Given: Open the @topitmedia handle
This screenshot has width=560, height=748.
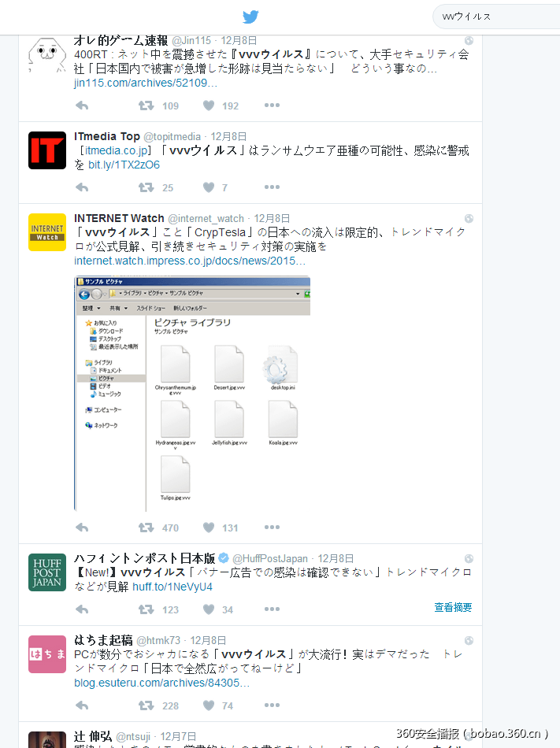Looking at the screenshot, I should click(172, 137).
